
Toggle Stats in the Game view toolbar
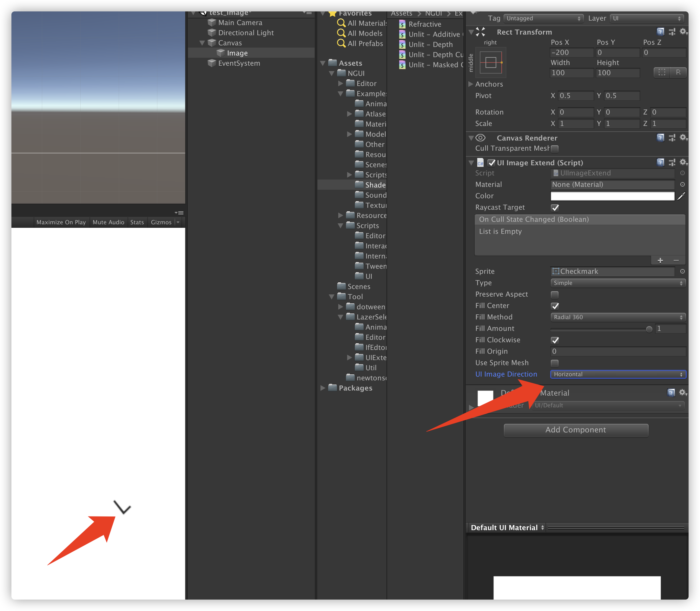pos(137,222)
